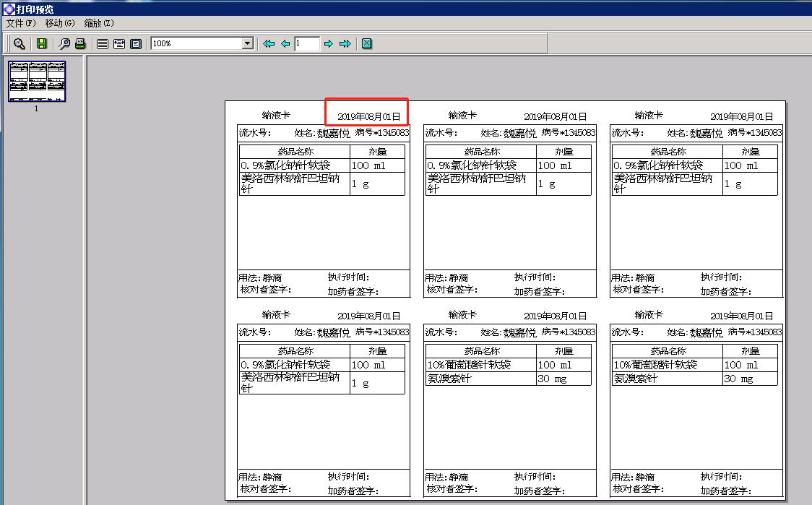Click 药品名称 header in the top-right card
The image size is (812, 505).
pos(668,151)
